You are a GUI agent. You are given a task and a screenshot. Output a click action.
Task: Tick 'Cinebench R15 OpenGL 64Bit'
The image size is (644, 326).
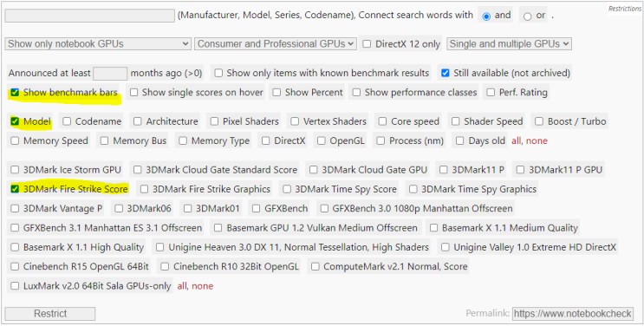pos(15,266)
